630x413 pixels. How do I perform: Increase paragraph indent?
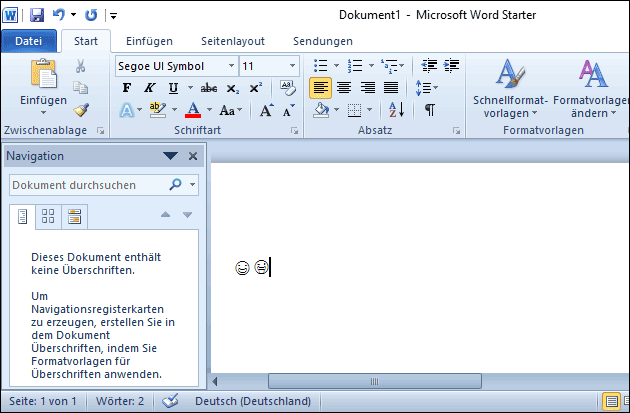(x=451, y=65)
